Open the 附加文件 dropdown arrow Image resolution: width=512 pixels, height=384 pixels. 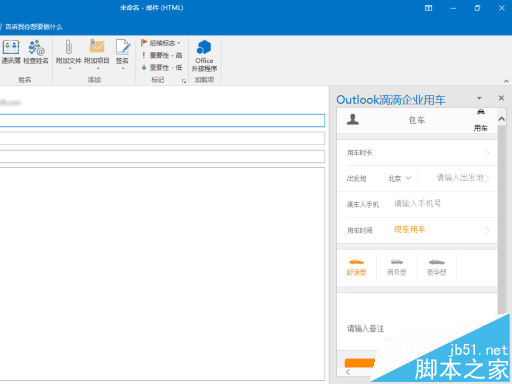pos(70,69)
